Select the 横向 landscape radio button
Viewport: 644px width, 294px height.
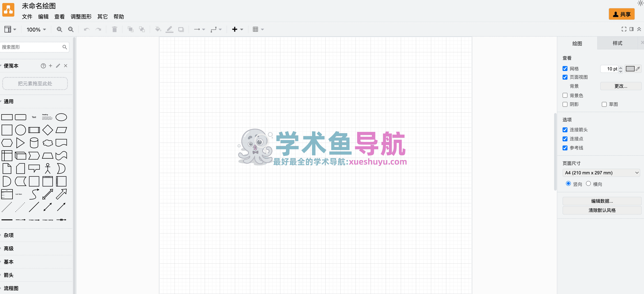pyautogui.click(x=588, y=184)
